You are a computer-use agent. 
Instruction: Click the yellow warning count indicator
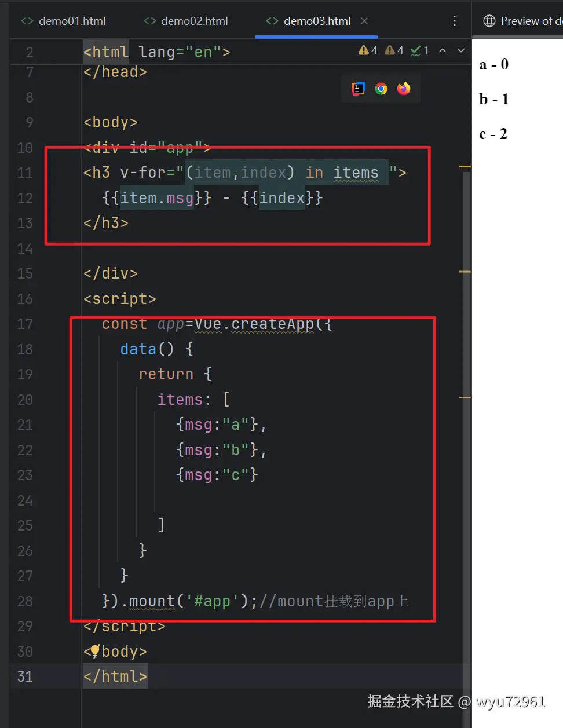(x=368, y=51)
